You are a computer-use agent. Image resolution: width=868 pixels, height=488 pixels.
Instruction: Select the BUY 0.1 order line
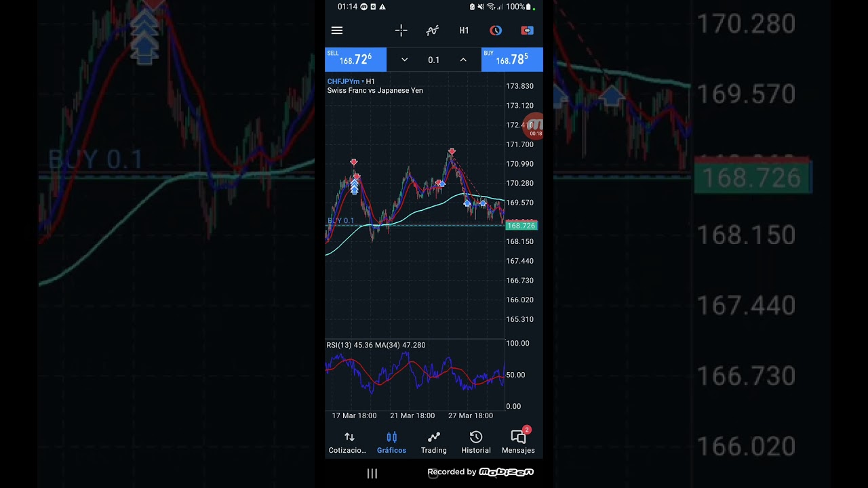pyautogui.click(x=341, y=221)
